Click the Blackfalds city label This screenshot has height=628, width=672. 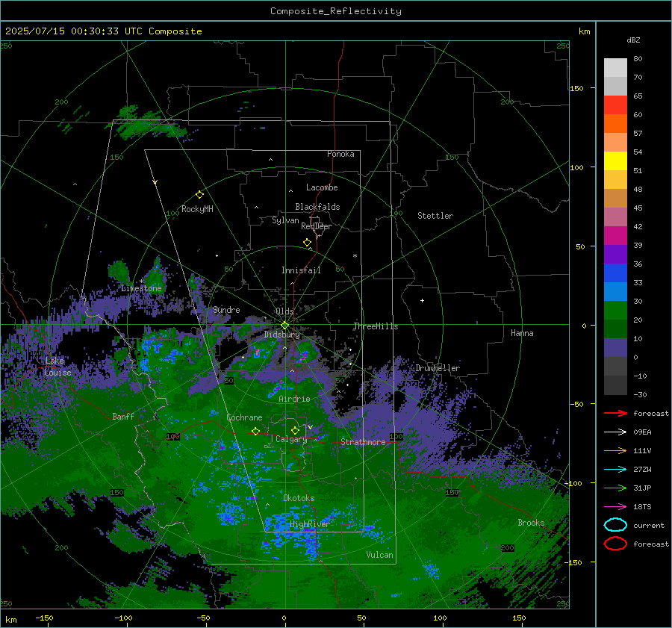317,207
